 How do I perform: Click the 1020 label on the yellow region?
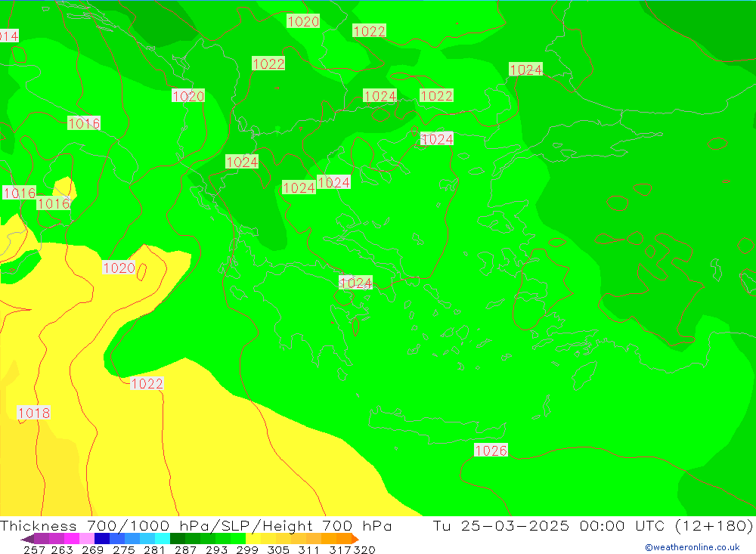119,268
